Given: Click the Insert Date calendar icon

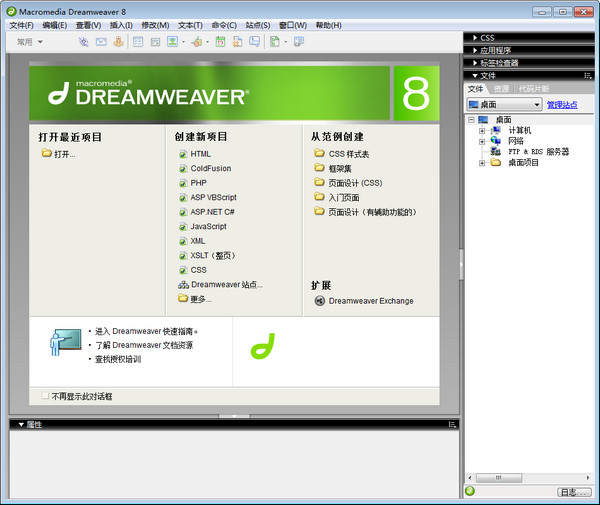Looking at the screenshot, I should click(x=220, y=42).
